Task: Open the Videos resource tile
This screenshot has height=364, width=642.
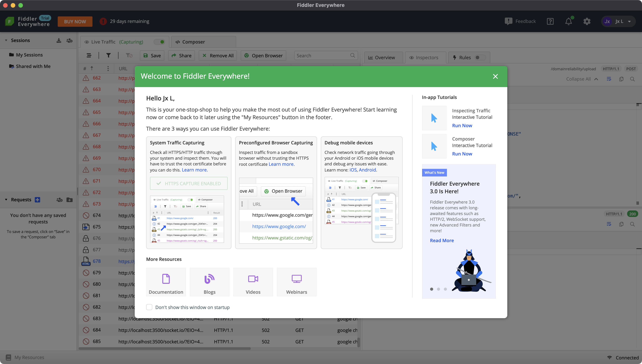Action: click(x=253, y=282)
